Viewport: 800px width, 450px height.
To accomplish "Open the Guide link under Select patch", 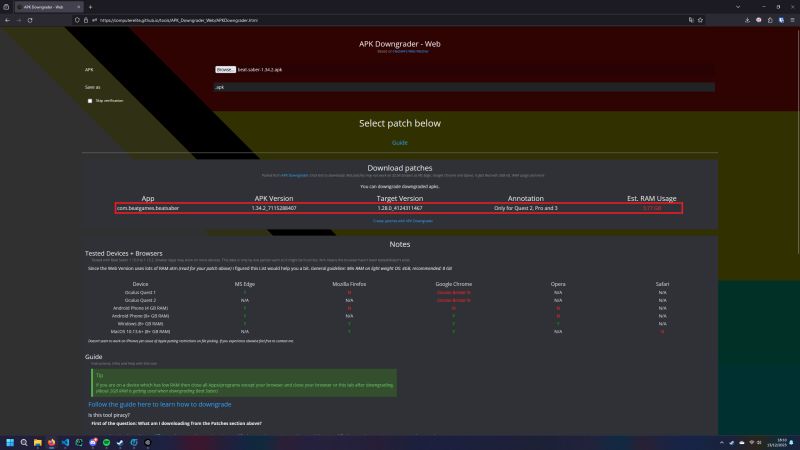I will [x=399, y=143].
